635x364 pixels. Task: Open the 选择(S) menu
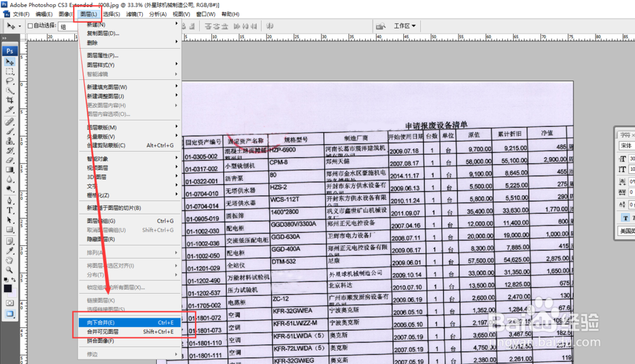111,14
